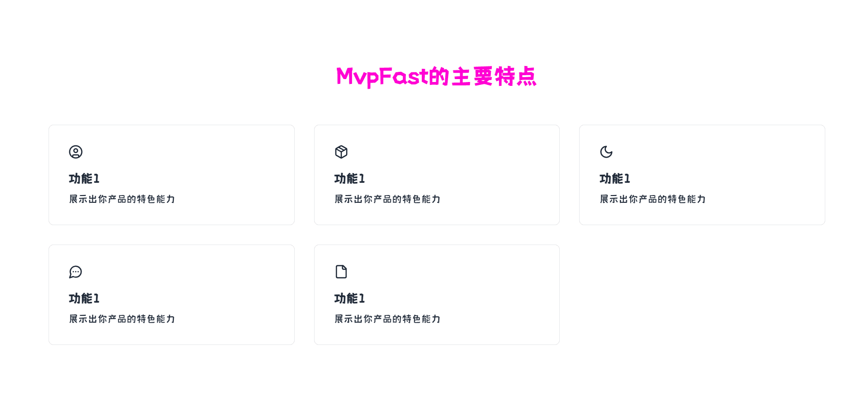Select the 功能1 title below the box icon
This screenshot has width=868, height=409.
350,179
